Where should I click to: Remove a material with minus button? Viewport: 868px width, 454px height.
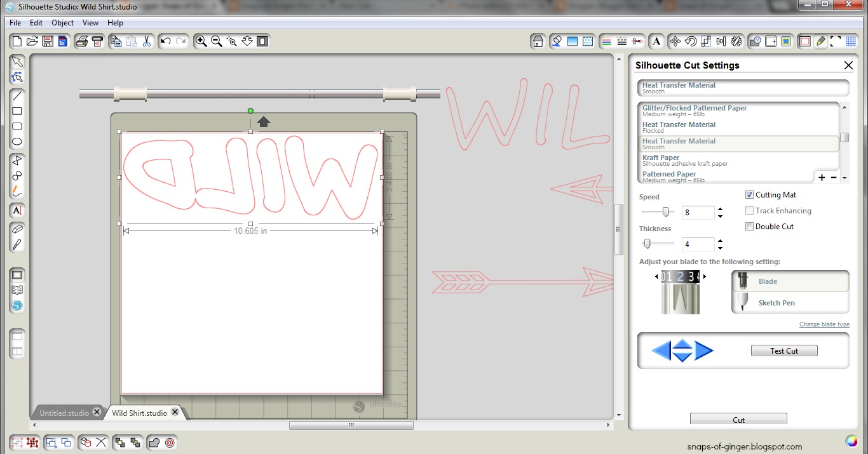[x=834, y=178]
